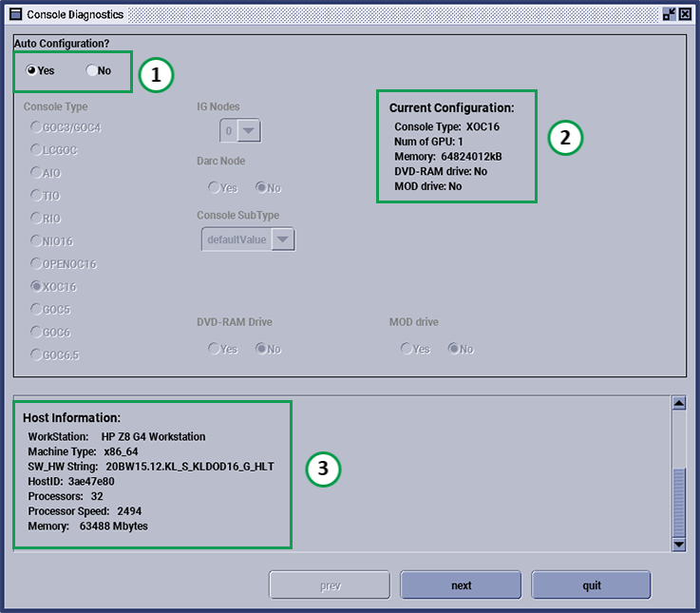
Task: Click the next button
Action: tap(461, 585)
